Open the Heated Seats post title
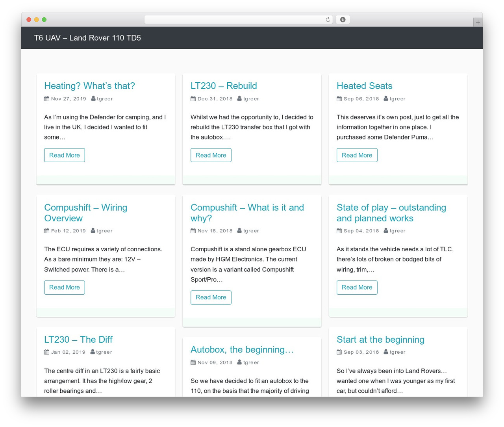 click(x=364, y=86)
